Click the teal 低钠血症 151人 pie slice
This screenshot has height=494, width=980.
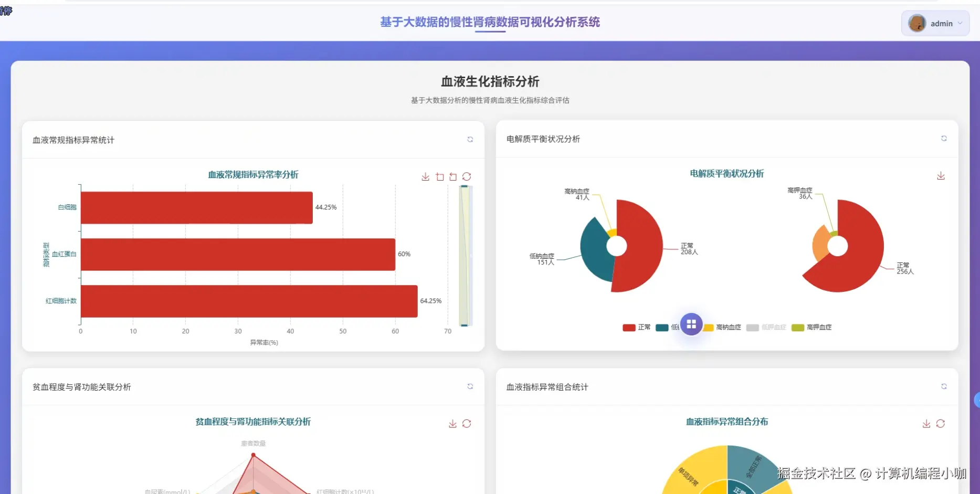[595, 252]
